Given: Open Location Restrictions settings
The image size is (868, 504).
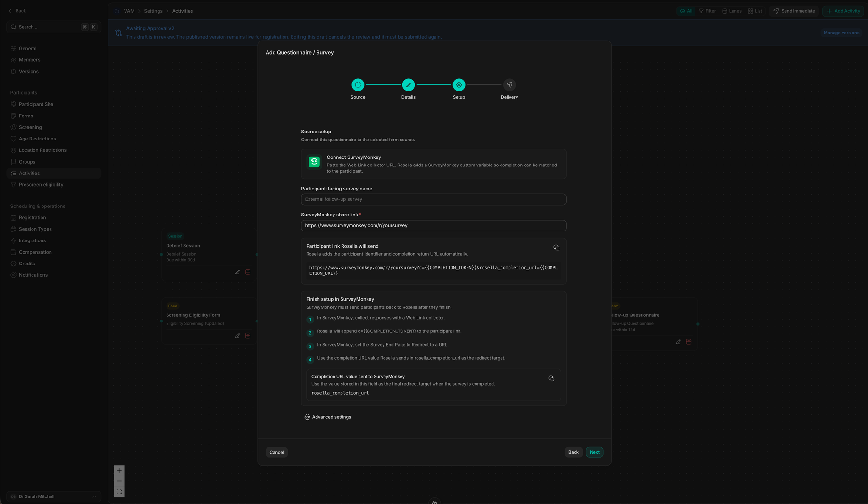Looking at the screenshot, I should click(54, 150).
